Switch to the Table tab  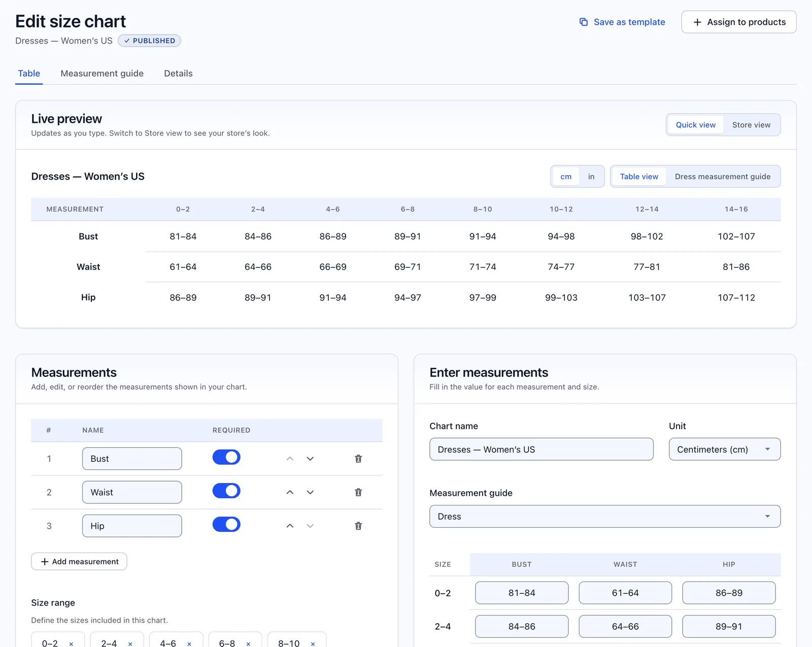pyautogui.click(x=29, y=74)
